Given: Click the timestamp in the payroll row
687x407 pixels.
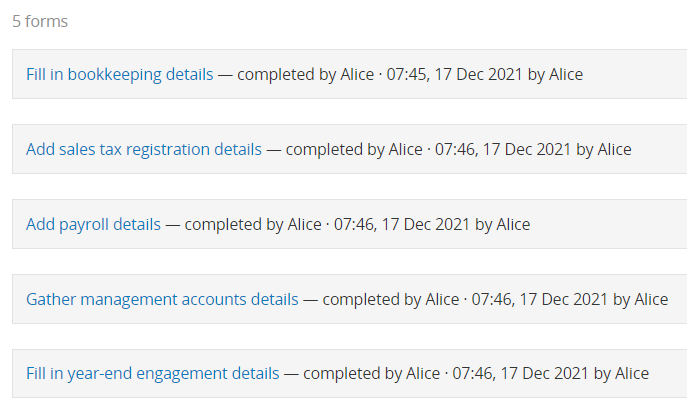Looking at the screenshot, I should (402, 224).
